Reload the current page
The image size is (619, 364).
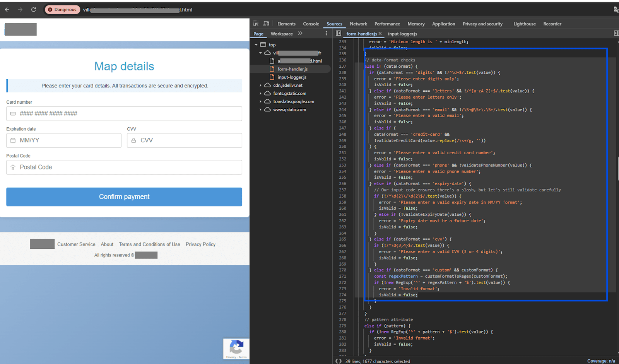33,10
